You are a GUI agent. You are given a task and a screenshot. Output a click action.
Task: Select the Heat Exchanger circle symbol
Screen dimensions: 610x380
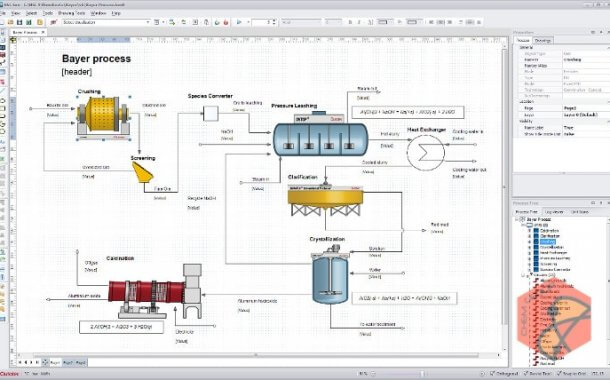[426, 152]
